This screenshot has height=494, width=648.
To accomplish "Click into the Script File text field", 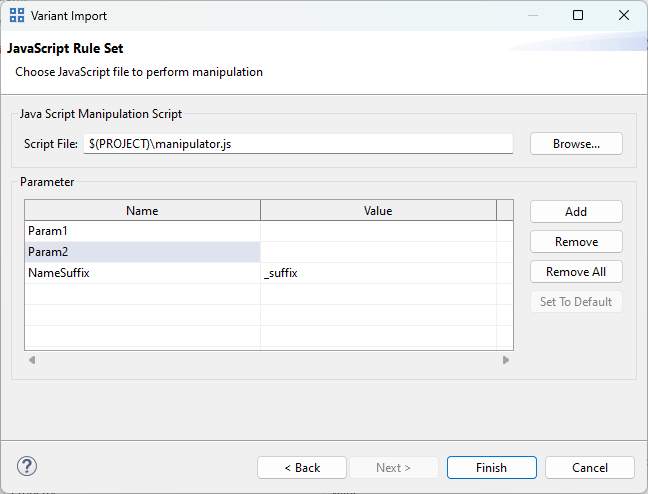I will [298, 144].
